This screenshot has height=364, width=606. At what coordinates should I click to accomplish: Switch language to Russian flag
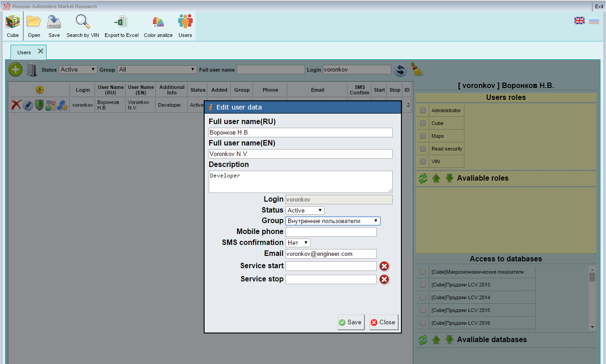594,21
